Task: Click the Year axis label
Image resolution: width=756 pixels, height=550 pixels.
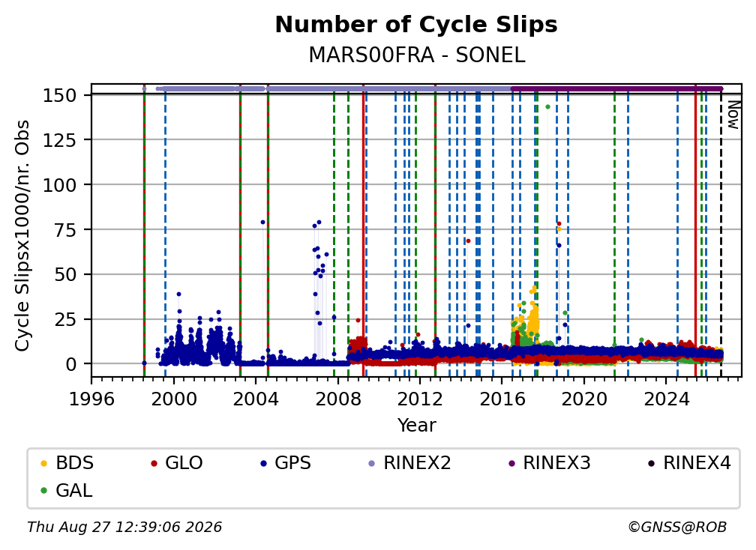Action: 416,426
